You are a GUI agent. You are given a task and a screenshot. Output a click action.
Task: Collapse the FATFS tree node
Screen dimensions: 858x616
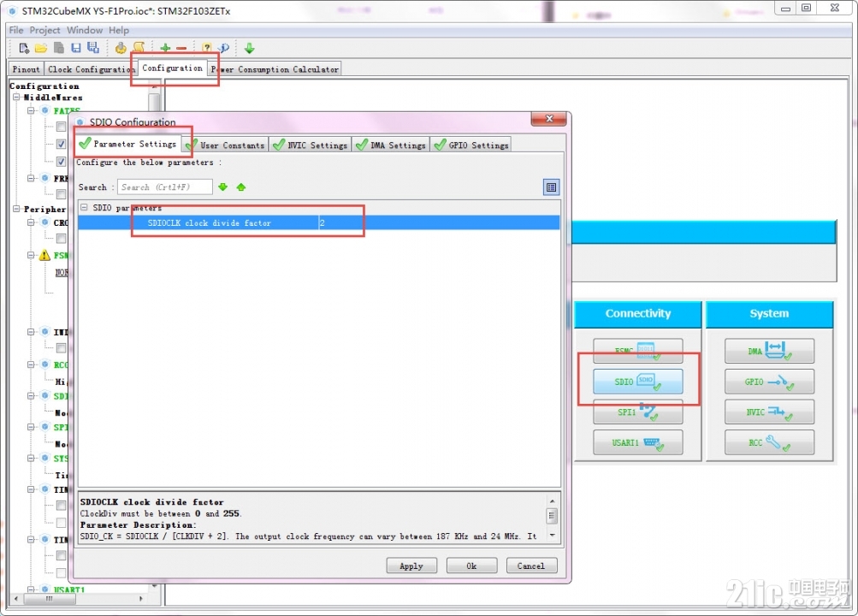(x=31, y=110)
